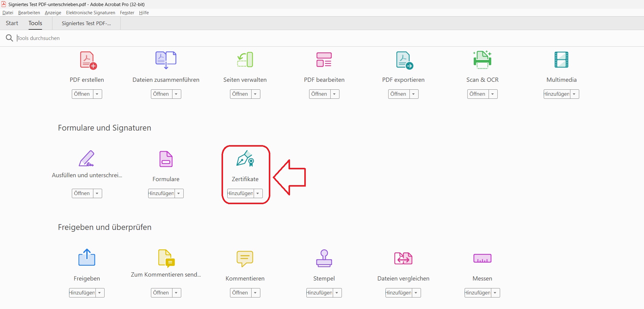
Task: Select the PDF exportieren icon
Action: click(404, 60)
